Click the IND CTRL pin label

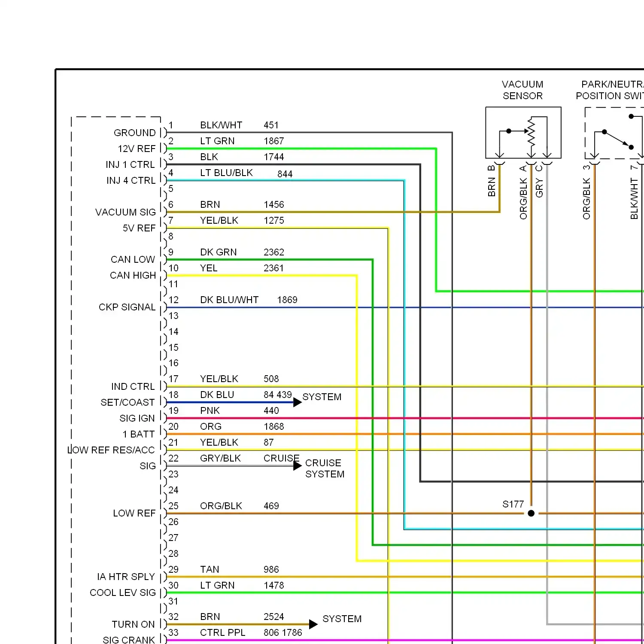[x=133, y=386]
